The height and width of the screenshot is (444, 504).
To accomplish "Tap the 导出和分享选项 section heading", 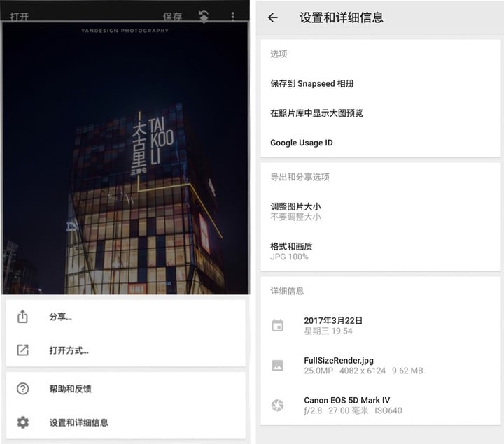I will point(300,177).
